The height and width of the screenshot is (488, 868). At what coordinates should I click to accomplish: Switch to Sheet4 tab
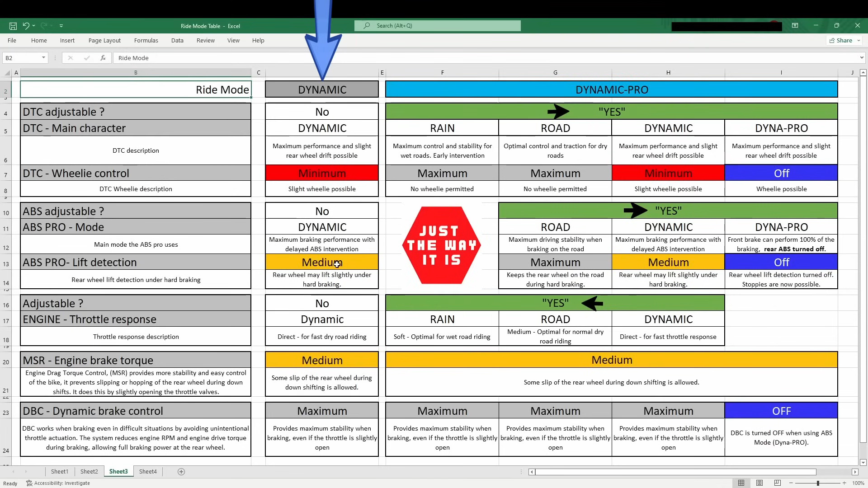pos(148,471)
